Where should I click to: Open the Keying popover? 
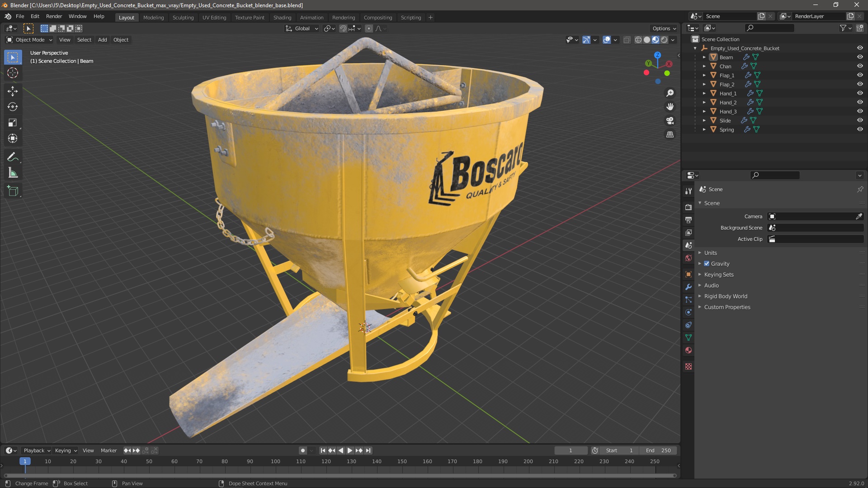click(x=66, y=450)
